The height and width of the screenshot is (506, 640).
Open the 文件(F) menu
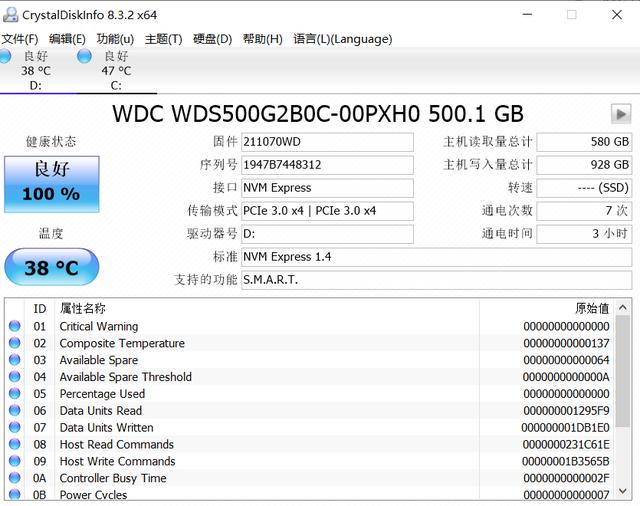click(20, 39)
